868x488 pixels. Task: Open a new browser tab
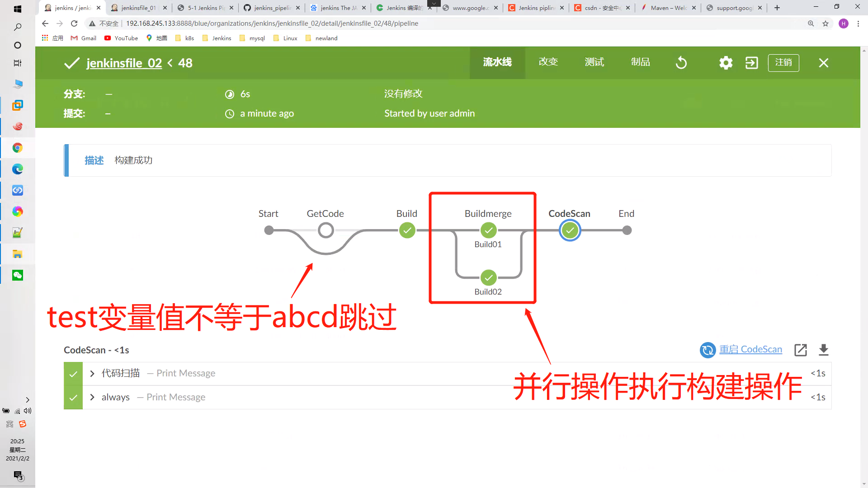(777, 8)
